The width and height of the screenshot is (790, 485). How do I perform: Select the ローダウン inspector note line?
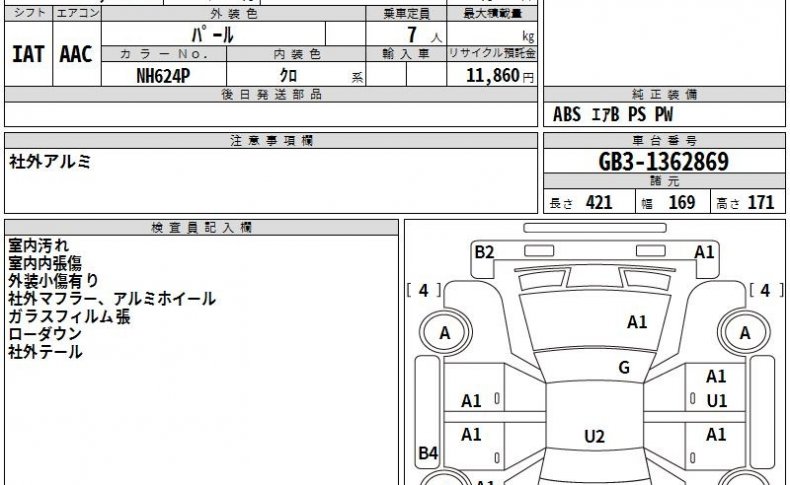pos(45,333)
